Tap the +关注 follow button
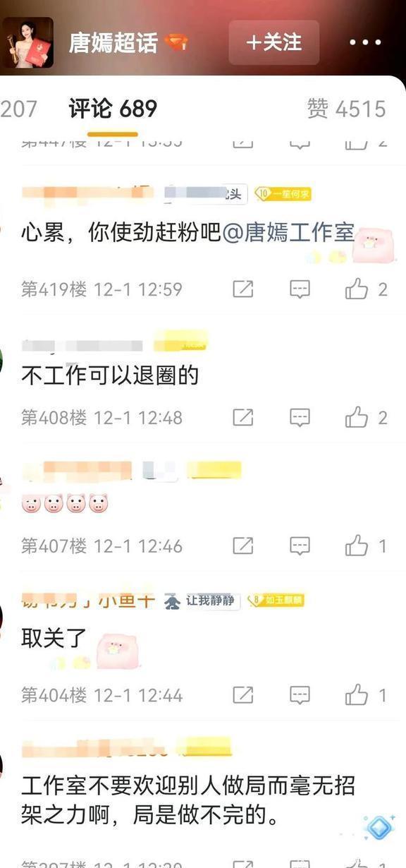Image resolution: width=406 pixels, height=868 pixels. pos(273,42)
